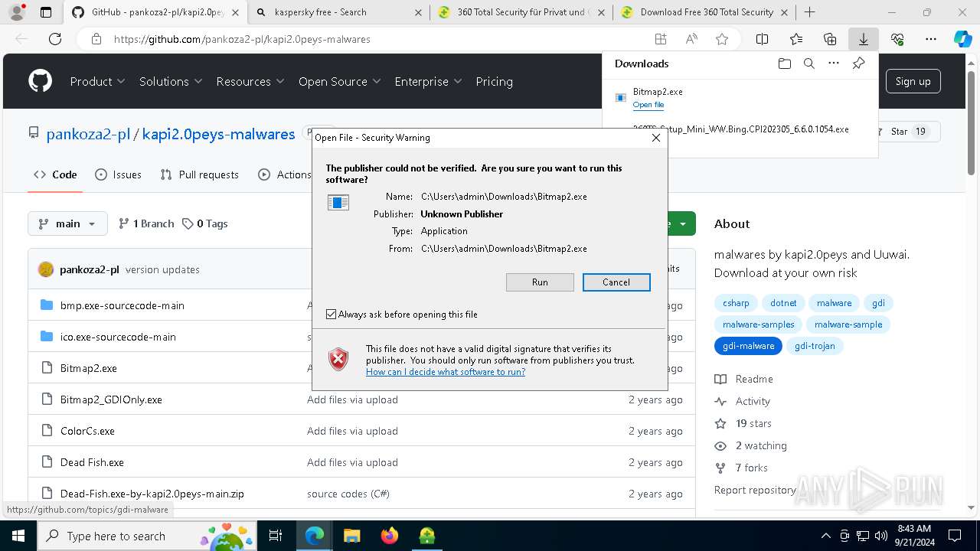Switch to the Issues tab
This screenshot has height=551, width=980.
coord(118,174)
